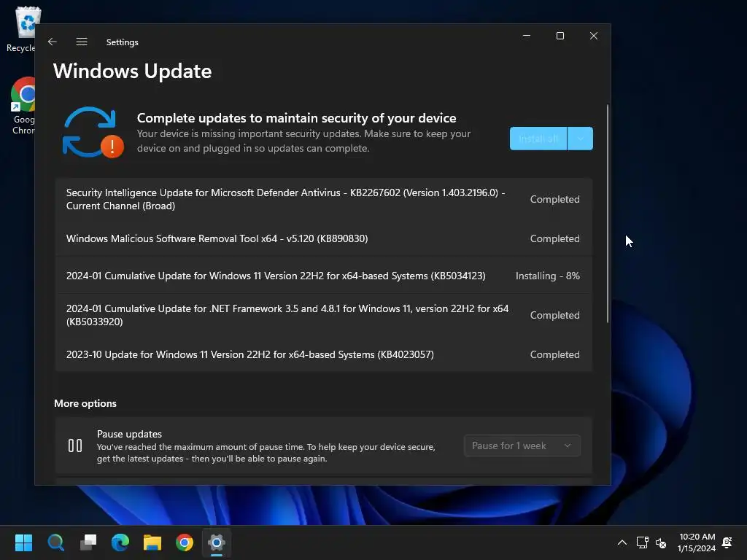747x560 pixels.
Task: Open taskbar Search
Action: click(x=55, y=542)
